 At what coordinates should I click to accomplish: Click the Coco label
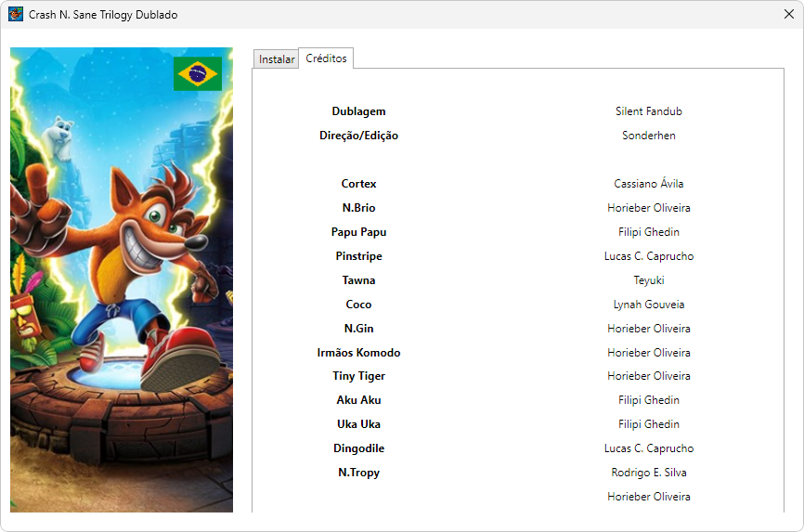pos(358,305)
